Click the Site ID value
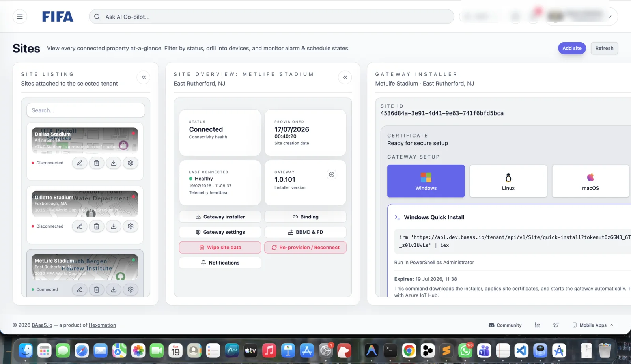 pyautogui.click(x=442, y=113)
